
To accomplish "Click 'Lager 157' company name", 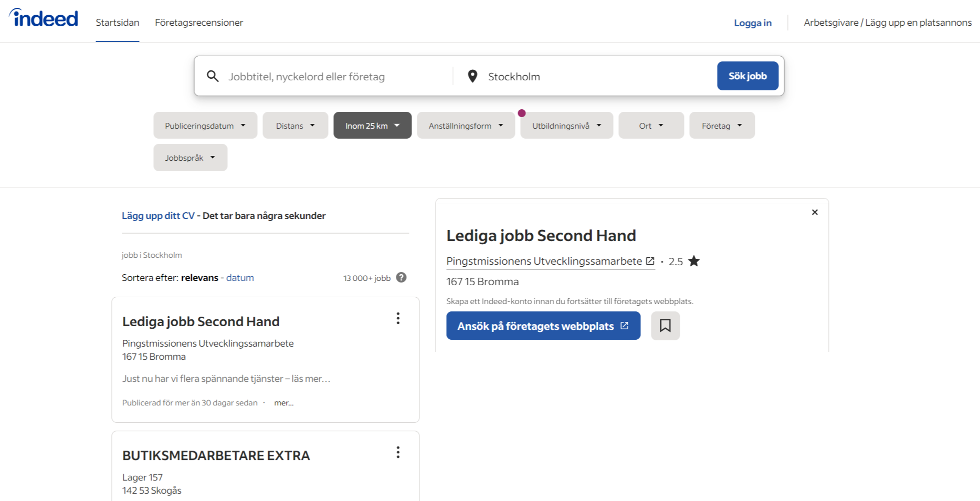I will (x=142, y=477).
